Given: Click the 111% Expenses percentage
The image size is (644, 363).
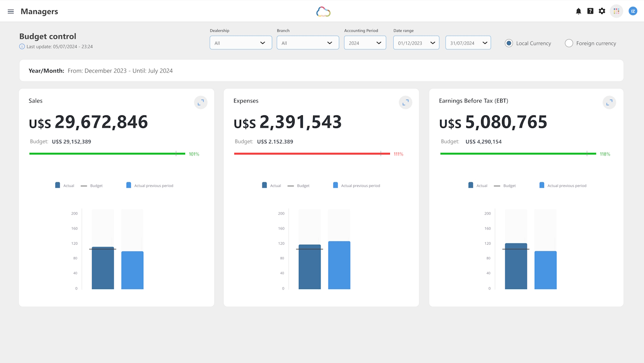Looking at the screenshot, I should point(398,154).
